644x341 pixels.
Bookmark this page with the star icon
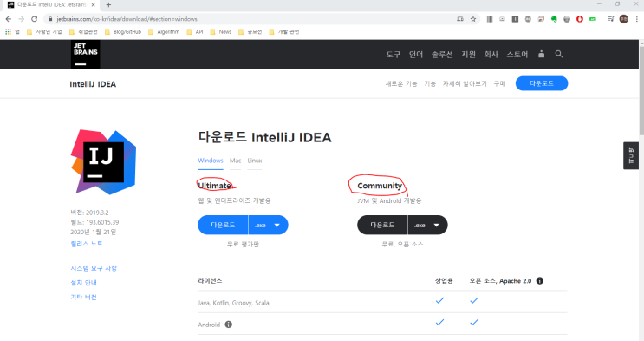473,19
